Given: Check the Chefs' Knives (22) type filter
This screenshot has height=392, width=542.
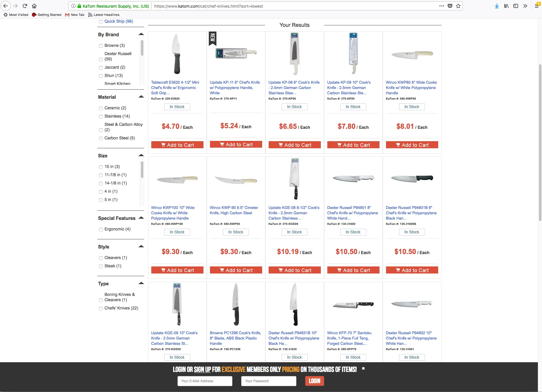Looking at the screenshot, I should [101, 309].
